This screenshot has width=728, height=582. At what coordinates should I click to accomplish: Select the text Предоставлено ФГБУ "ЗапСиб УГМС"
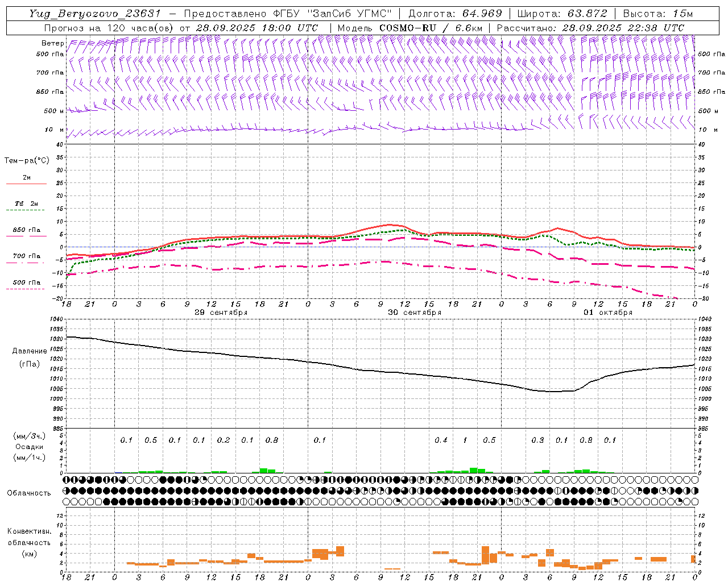coord(288,14)
